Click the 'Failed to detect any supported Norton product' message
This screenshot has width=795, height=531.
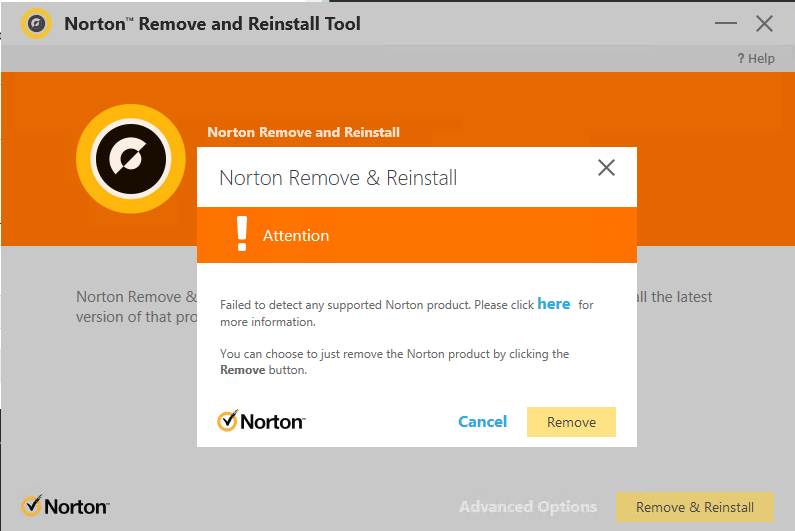tap(407, 312)
